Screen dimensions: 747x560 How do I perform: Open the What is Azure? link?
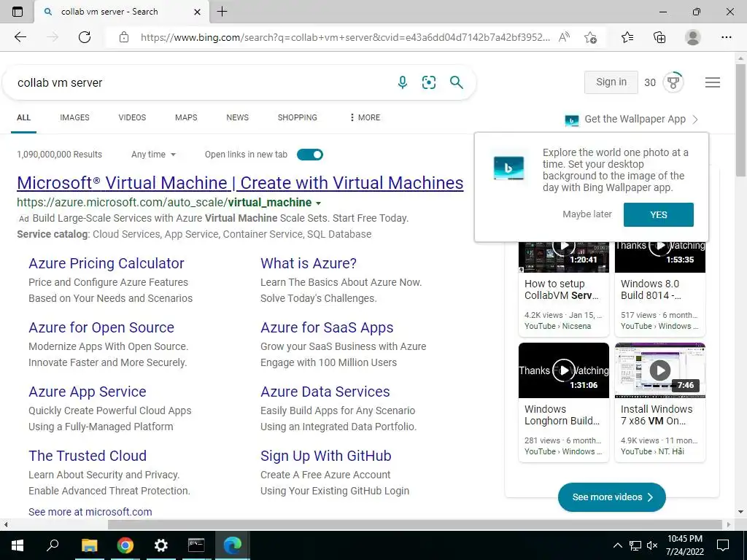coord(309,263)
